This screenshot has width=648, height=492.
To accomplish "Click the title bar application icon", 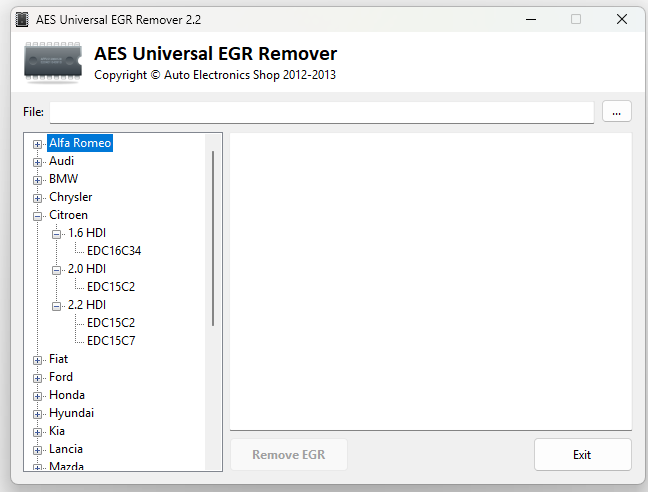I will click(22, 19).
